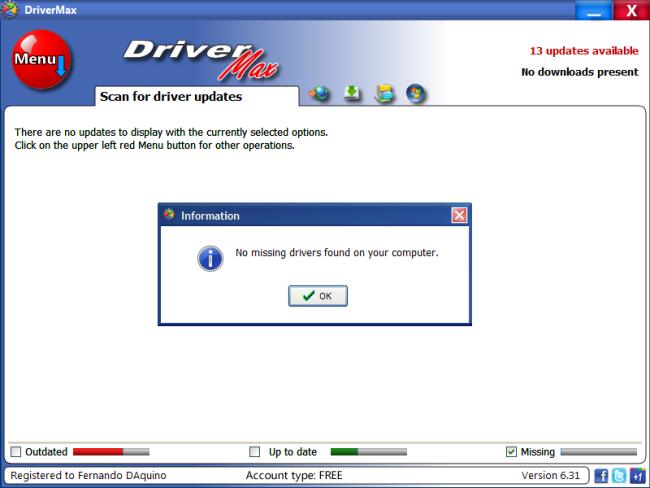The image size is (650, 488).
Task: Open the driver backup folder icon
Action: click(384, 93)
